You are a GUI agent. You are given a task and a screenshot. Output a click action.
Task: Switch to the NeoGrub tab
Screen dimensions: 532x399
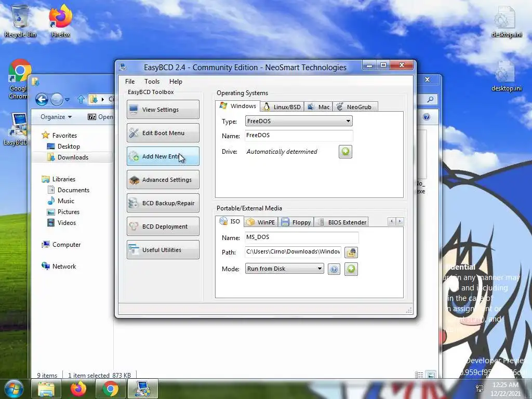click(355, 107)
